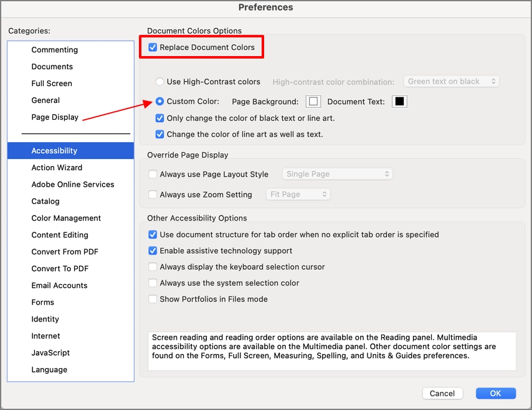The image size is (532, 410).
Task: Select Color Management category
Action: click(x=70, y=218)
